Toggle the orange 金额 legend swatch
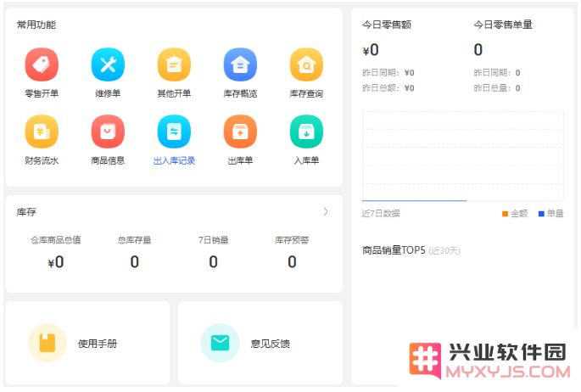This screenshot has height=392, width=581. click(x=505, y=214)
